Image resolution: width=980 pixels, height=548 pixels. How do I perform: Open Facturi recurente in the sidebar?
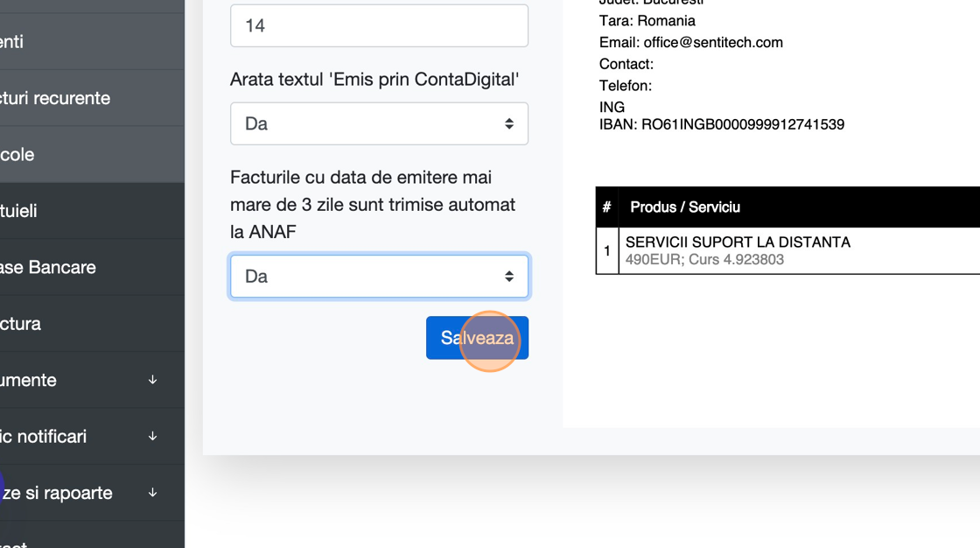55,98
